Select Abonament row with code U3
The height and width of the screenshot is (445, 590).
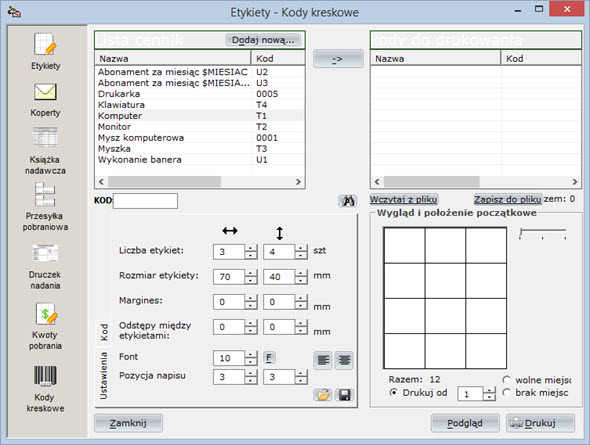199,83
